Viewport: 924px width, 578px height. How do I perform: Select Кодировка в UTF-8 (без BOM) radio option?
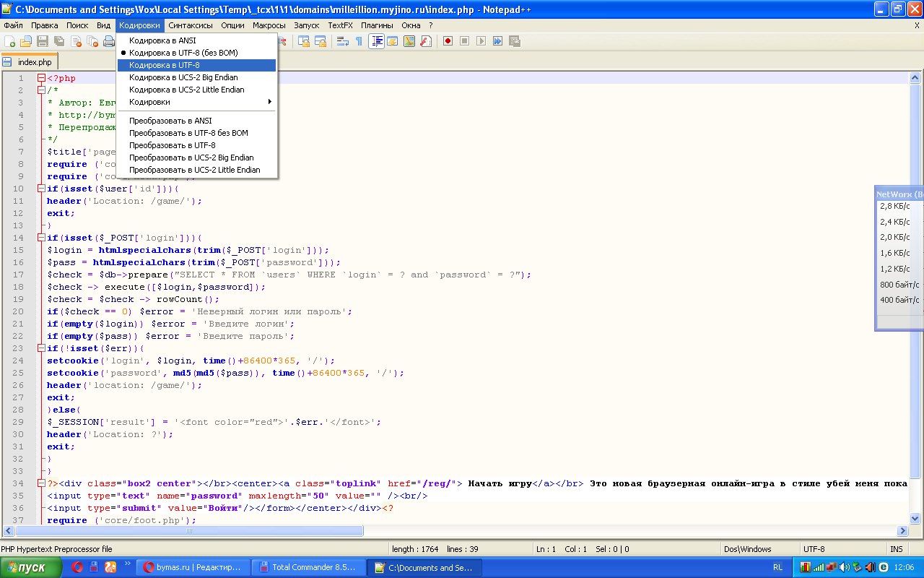click(183, 53)
